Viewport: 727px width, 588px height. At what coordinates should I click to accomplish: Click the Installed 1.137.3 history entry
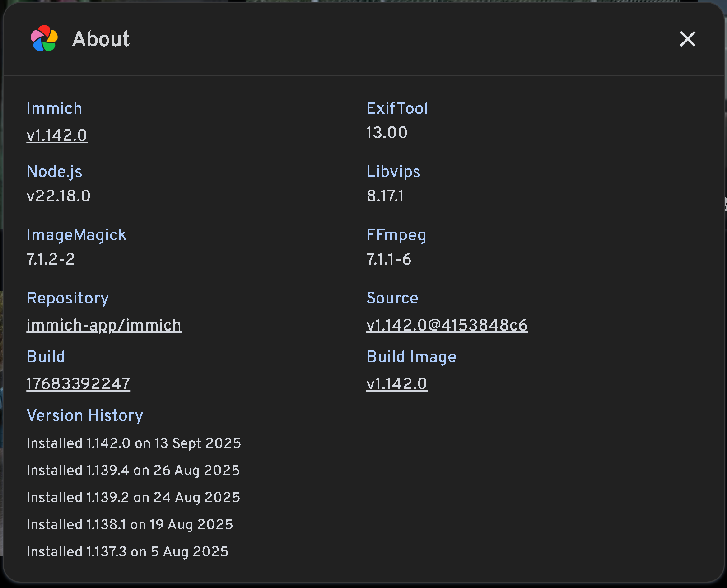pyautogui.click(x=127, y=552)
